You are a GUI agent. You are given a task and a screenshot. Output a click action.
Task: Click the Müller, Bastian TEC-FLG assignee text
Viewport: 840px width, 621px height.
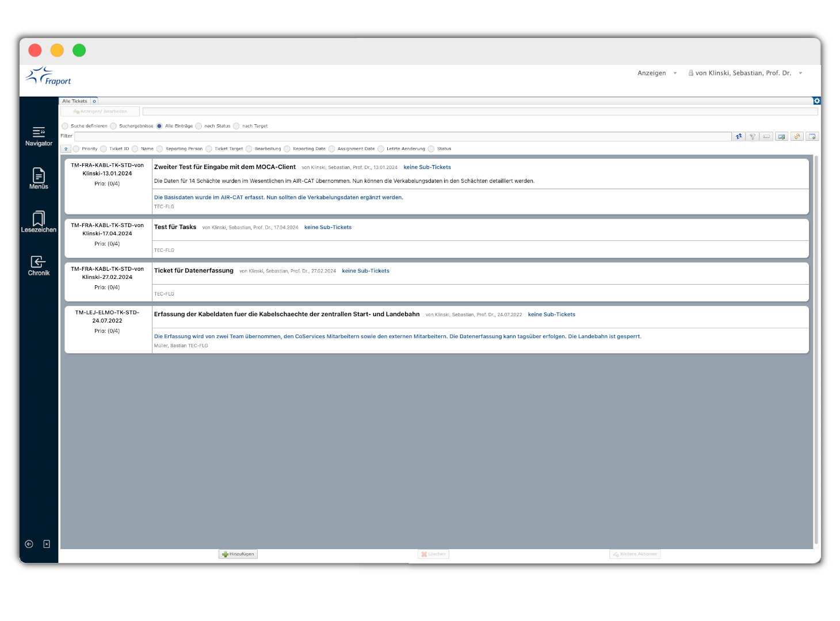[x=181, y=346]
